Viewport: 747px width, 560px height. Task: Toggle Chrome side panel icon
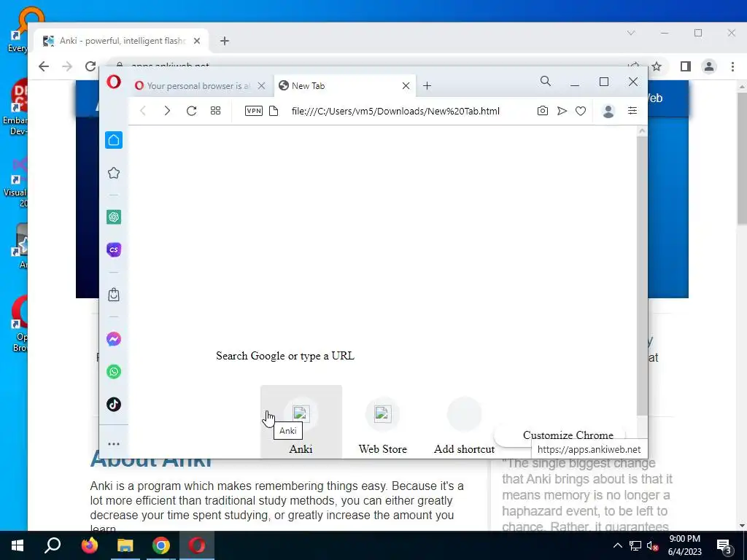[685, 66]
